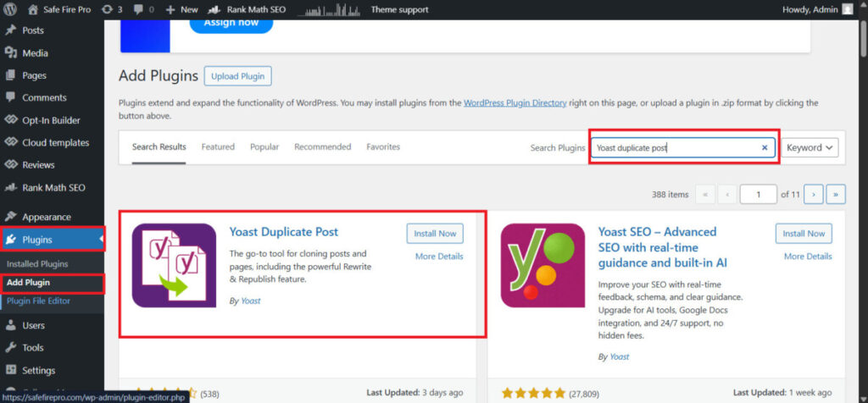Install the Yoast Duplicate Post plugin
Image resolution: width=868 pixels, height=403 pixels.
point(435,234)
